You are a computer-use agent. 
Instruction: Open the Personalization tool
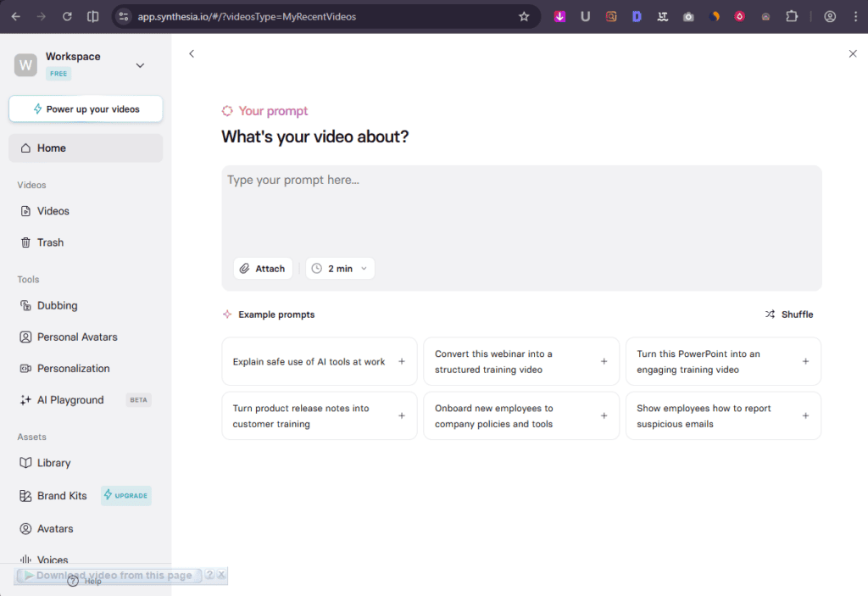click(x=86, y=369)
